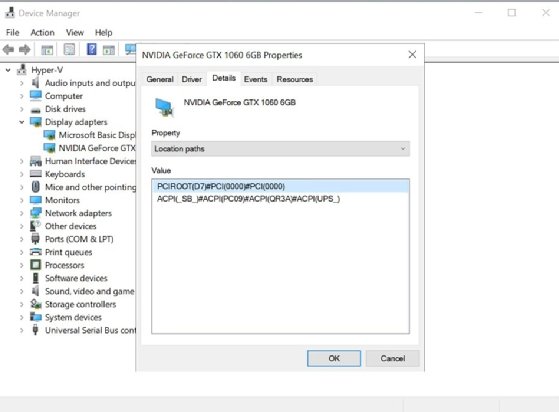The height and width of the screenshot is (412, 559).
Task: Click the Display adapters icon
Action: [x=36, y=122]
